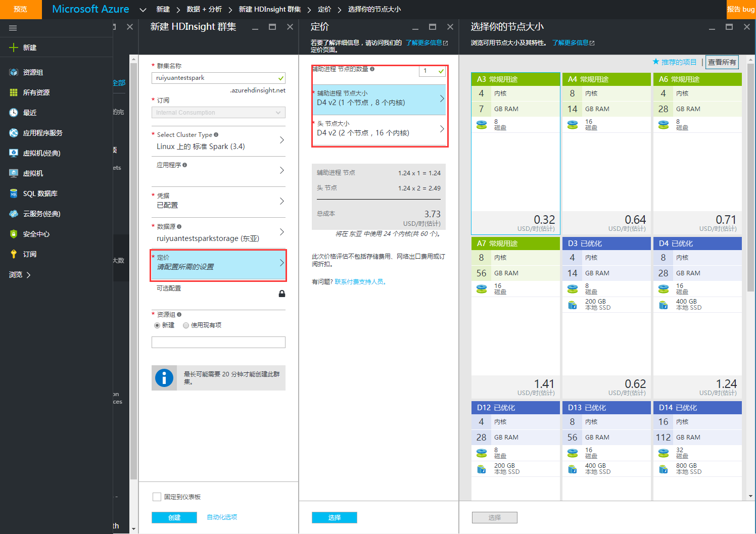Select the 使用现有项 radio button

click(x=186, y=325)
